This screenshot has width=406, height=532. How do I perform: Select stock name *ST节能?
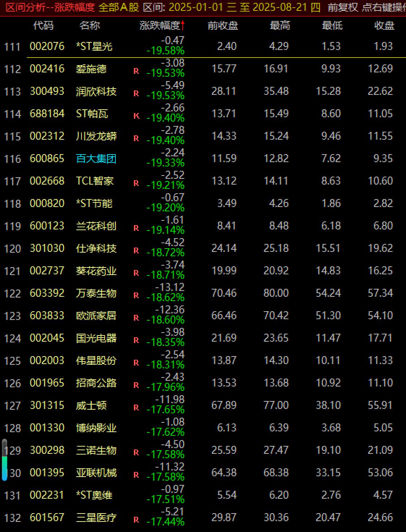[x=94, y=203]
